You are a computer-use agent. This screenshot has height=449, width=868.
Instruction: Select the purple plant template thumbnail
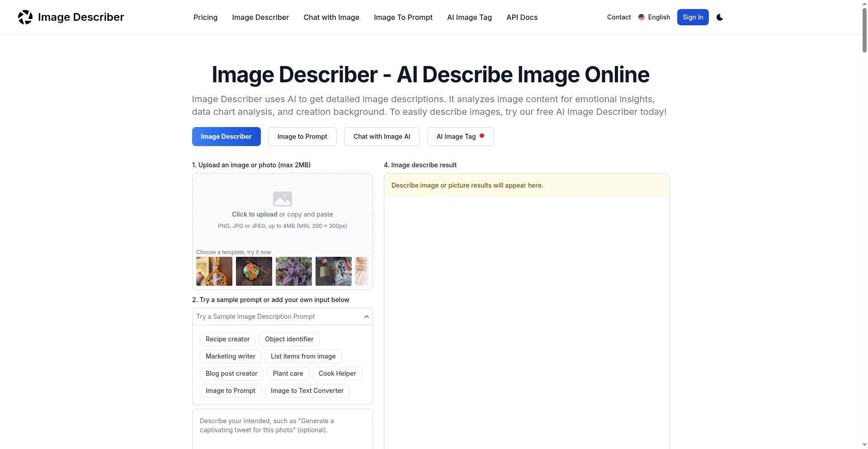click(x=294, y=271)
